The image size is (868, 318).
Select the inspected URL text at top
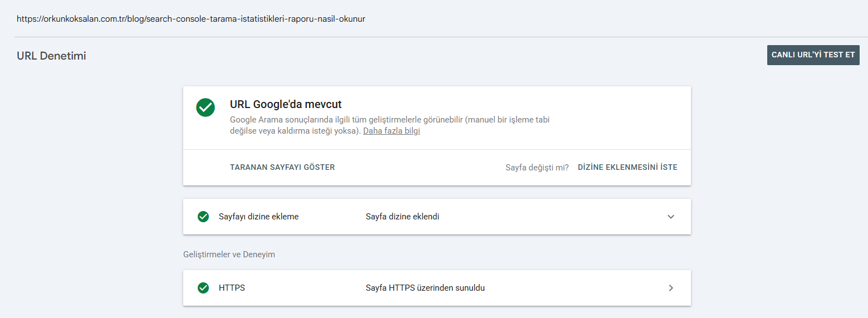pyautogui.click(x=191, y=18)
